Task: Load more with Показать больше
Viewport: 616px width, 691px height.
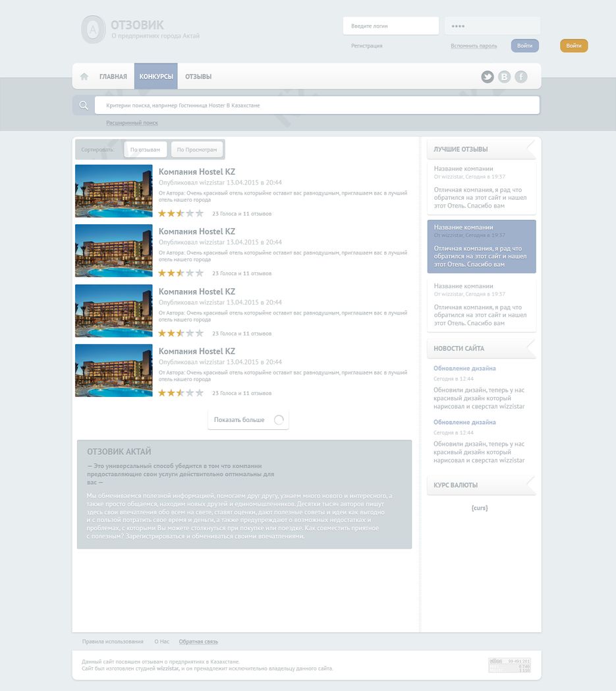Action: pos(239,420)
